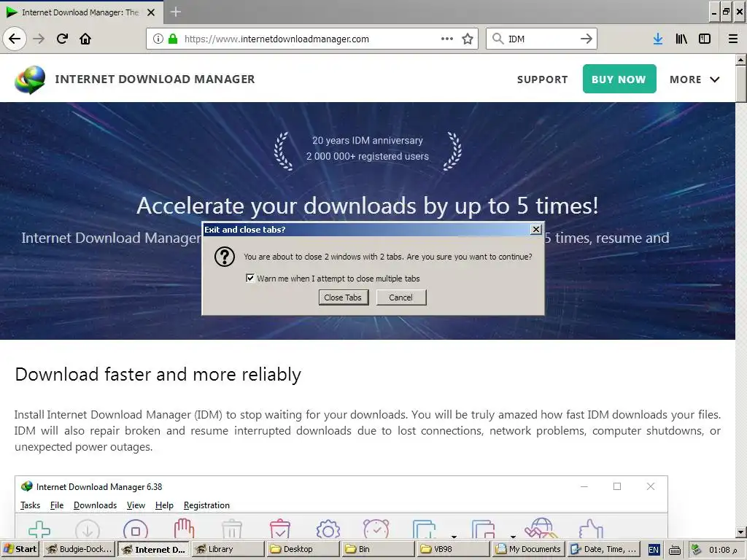Viewport: 747px width, 560px height.
Task: Close the Exit and close tabs dialog
Action: pos(536,230)
